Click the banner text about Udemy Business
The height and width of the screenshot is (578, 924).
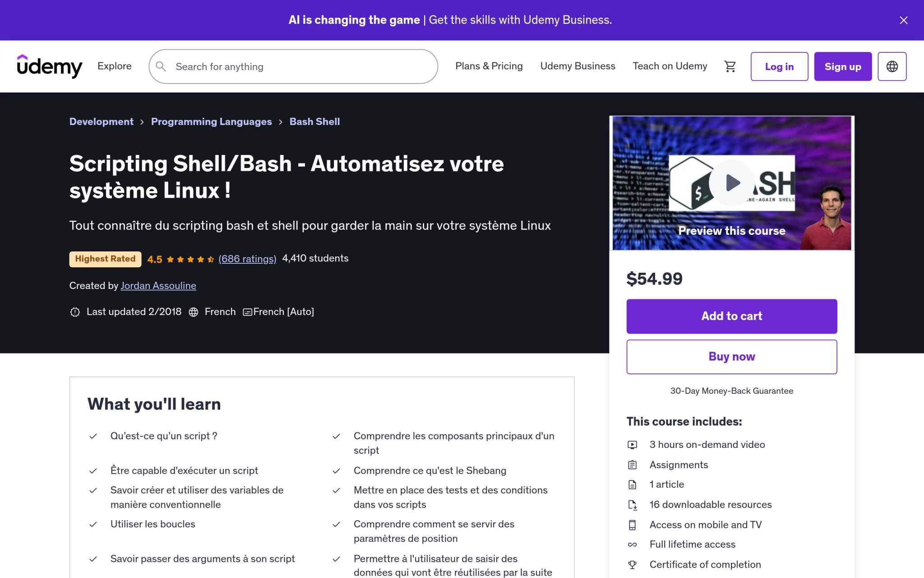450,20
